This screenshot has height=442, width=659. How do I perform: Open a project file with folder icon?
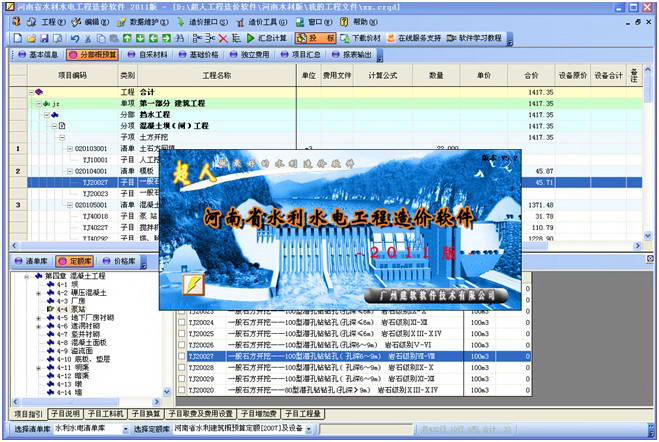pyautogui.click(x=31, y=38)
